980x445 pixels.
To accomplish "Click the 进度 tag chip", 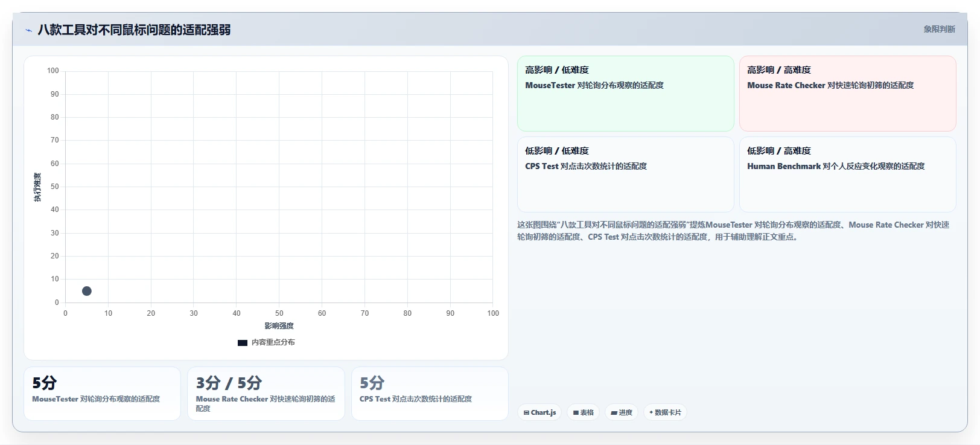I will (x=621, y=412).
